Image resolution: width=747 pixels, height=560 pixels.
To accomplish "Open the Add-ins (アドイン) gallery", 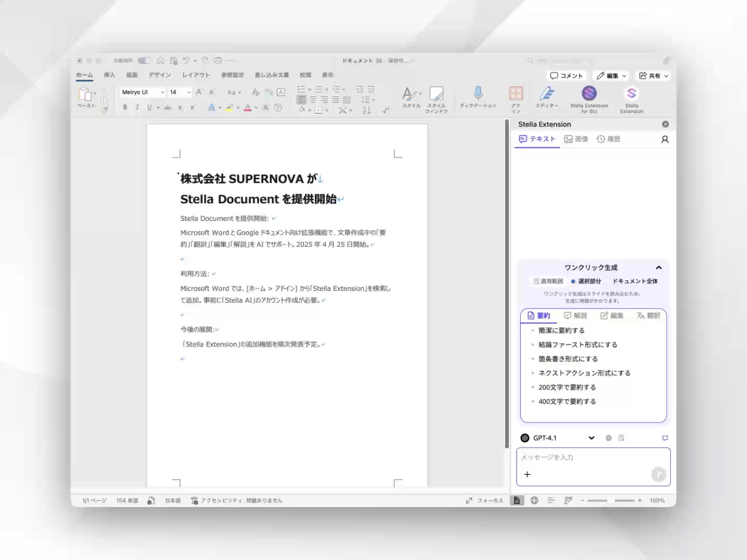I will pos(516,99).
